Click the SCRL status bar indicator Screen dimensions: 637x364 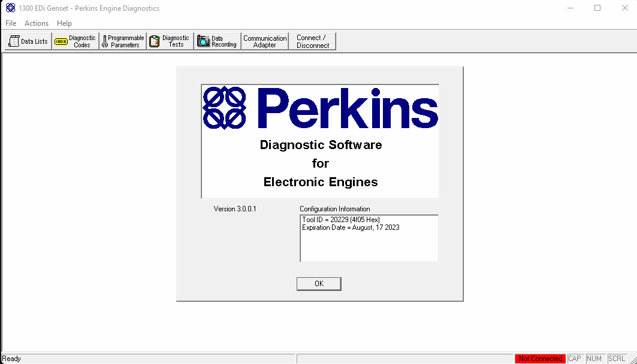click(x=616, y=359)
